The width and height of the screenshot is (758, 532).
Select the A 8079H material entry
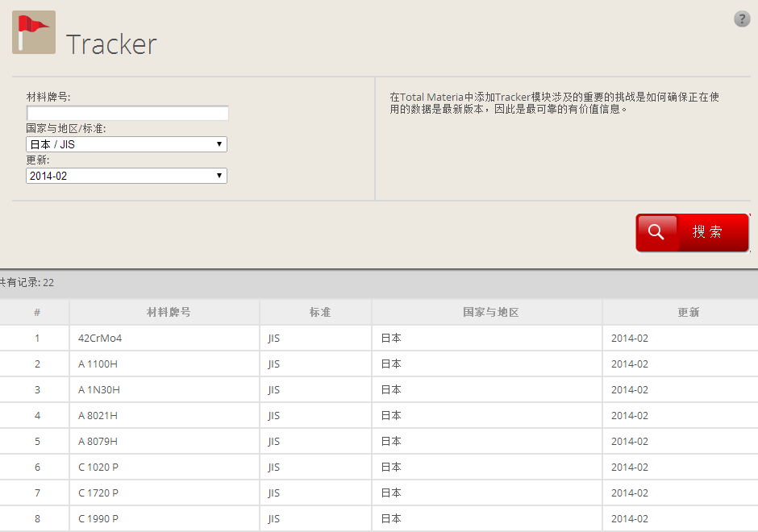[x=98, y=442]
